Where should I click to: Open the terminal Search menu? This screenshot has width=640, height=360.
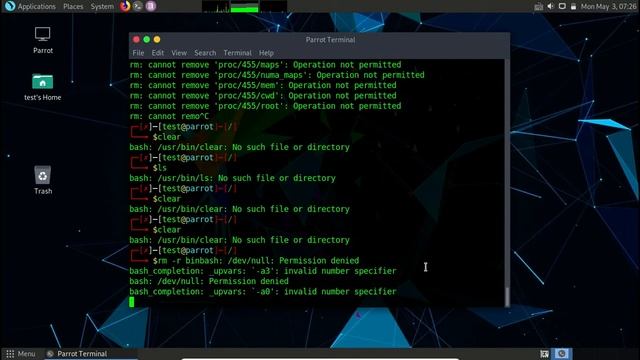[x=205, y=53]
